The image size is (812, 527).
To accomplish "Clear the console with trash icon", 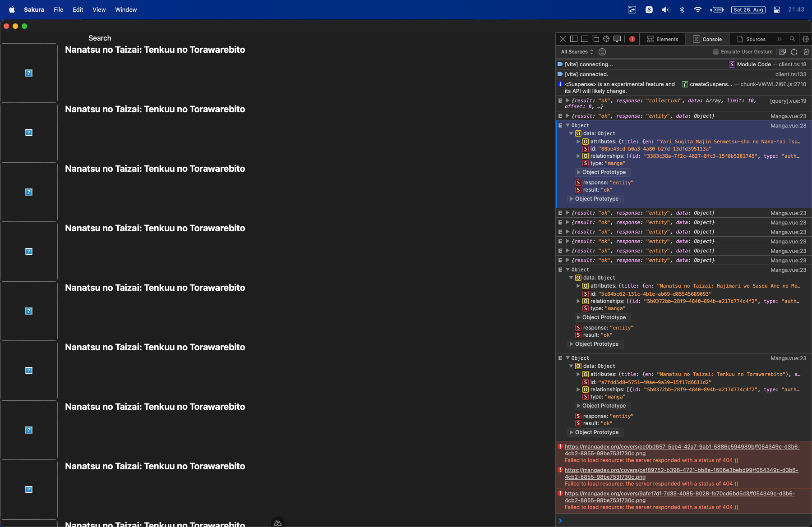I will 806,52.
